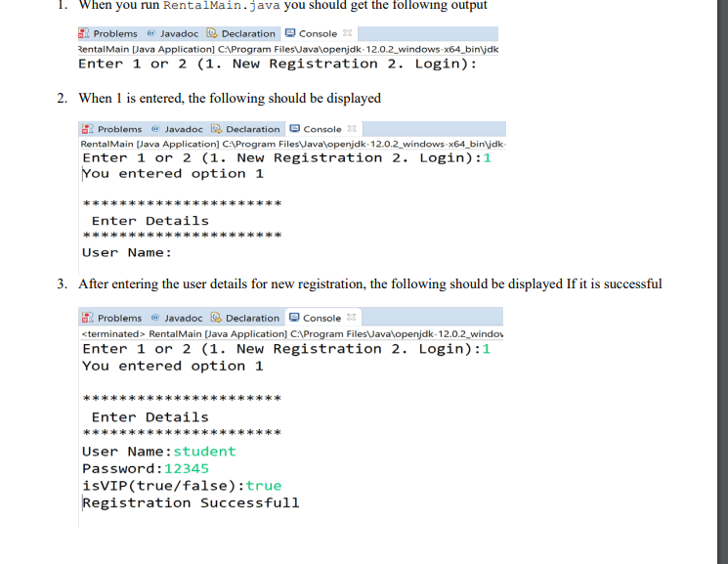
Task: Select Console tab in the first console screenshot
Action: [319, 33]
